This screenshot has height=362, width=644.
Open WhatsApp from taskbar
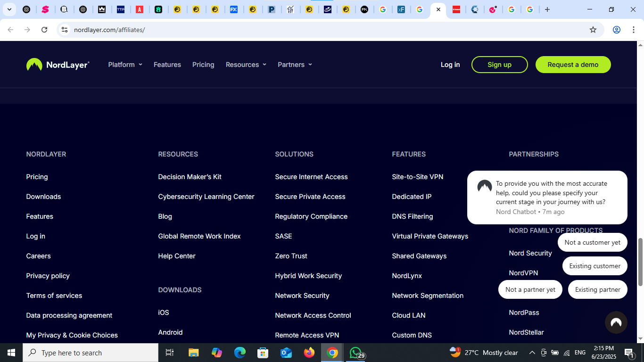click(x=356, y=353)
